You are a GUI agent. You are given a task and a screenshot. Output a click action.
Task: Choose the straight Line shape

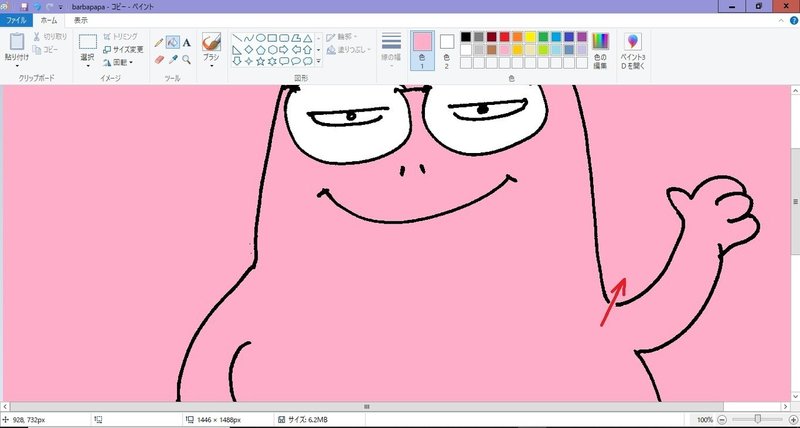pos(237,38)
